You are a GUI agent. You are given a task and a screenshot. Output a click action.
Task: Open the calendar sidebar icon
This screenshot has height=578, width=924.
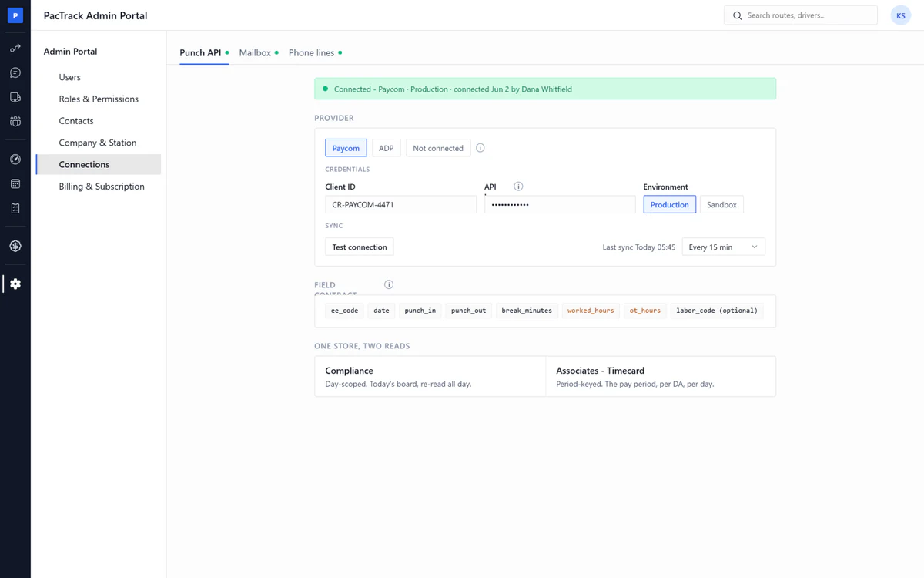15,184
